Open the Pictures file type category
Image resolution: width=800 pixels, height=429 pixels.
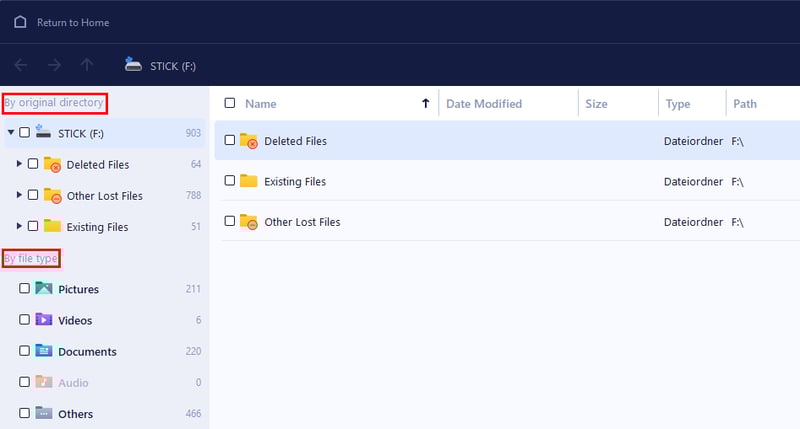[x=79, y=289]
